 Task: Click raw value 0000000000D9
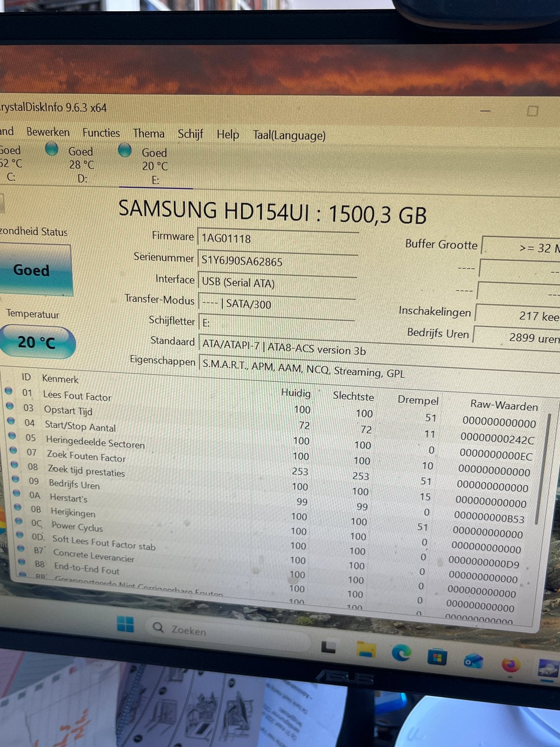tap(484, 563)
